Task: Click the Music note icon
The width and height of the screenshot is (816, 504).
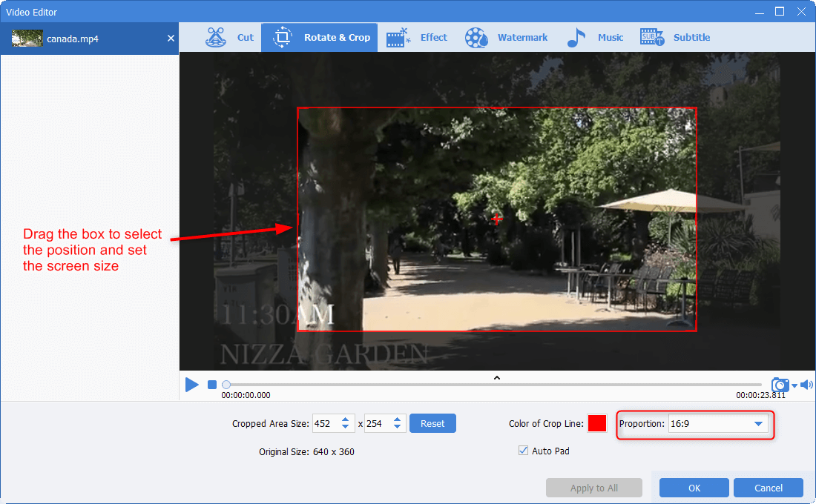Action: tap(576, 38)
